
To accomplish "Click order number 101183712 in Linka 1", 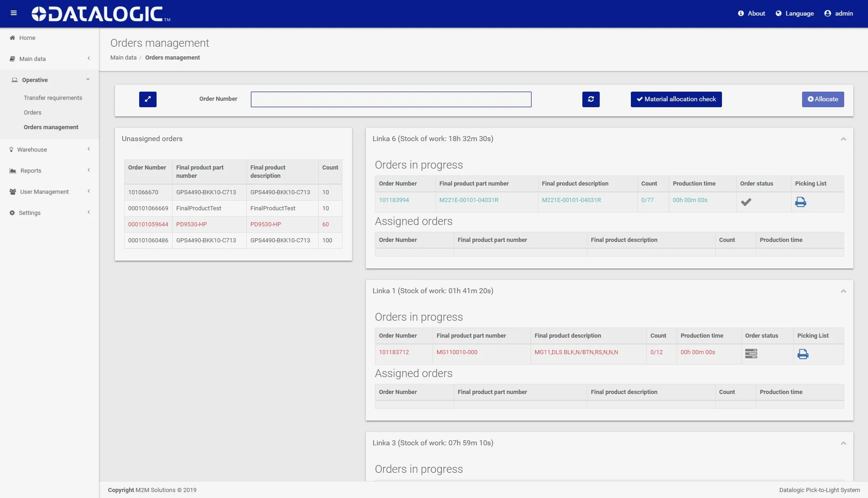I will 394,352.
